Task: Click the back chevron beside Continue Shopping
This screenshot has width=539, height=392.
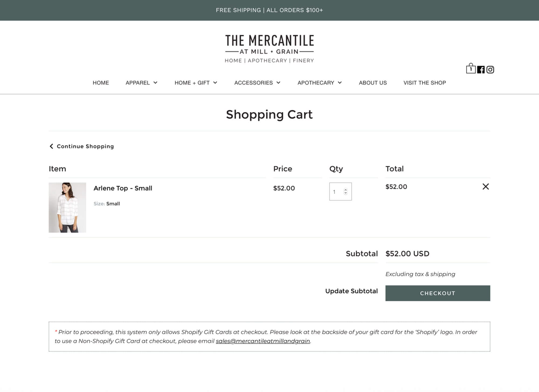Action: [x=51, y=146]
